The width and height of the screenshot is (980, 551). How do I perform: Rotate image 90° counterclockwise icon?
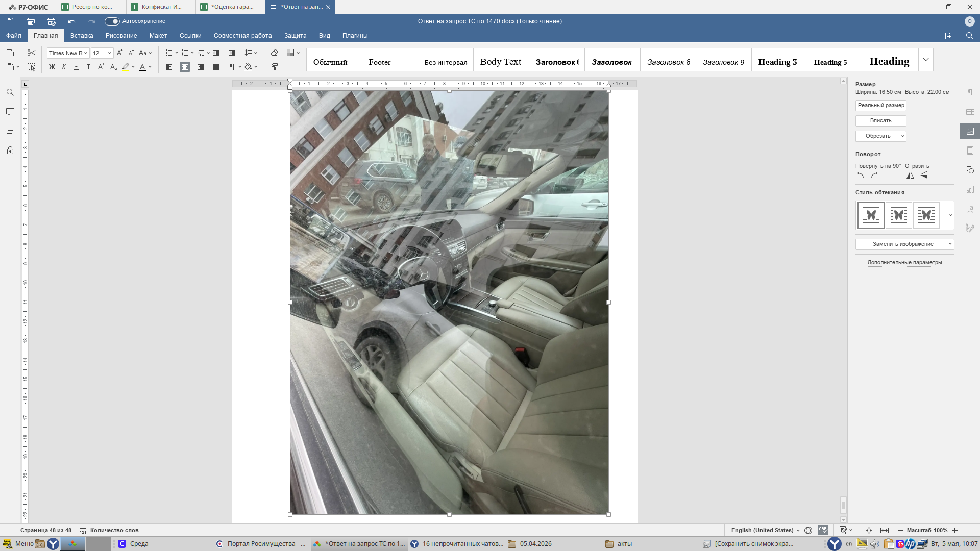pos(861,176)
